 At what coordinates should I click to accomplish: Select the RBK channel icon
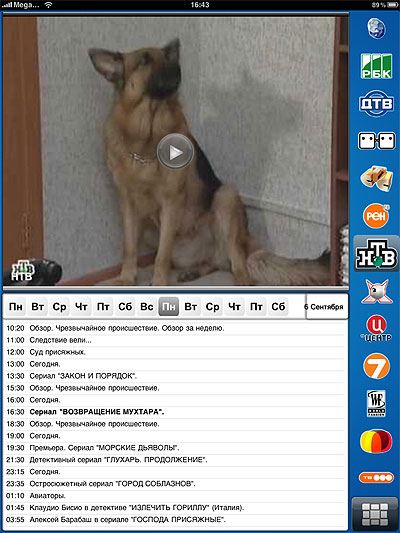coord(376,66)
